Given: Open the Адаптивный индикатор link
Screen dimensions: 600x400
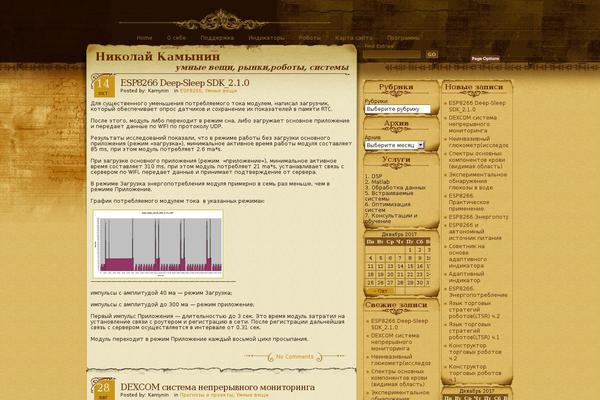Looking at the screenshot, I should (466, 277).
